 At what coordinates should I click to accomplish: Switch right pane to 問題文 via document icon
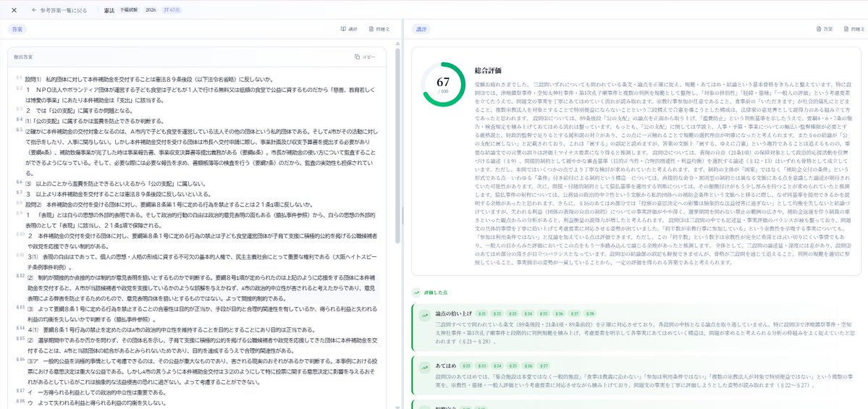[855, 30]
